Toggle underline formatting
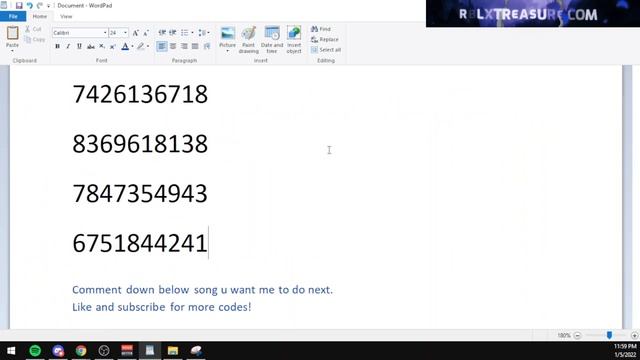The width and height of the screenshot is (640, 360). (x=79, y=47)
